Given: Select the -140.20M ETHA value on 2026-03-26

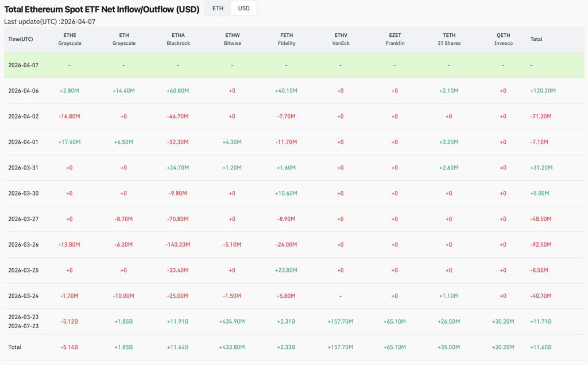Looking at the screenshot, I should point(177,244).
